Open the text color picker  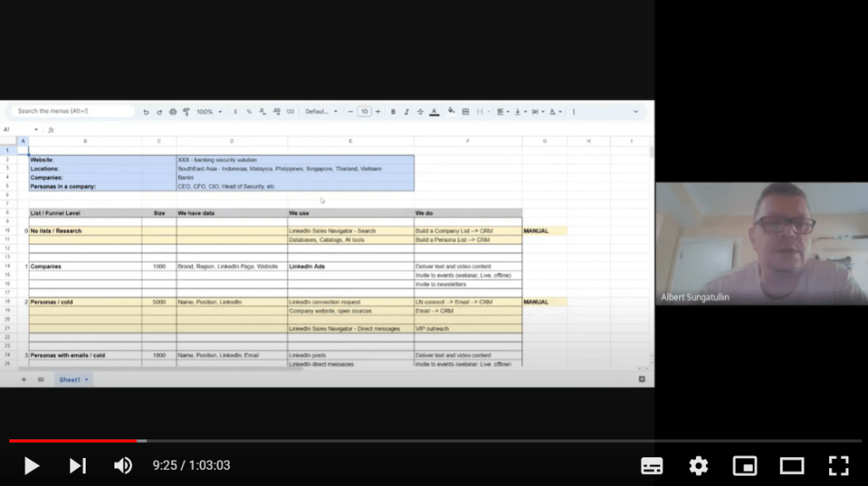click(434, 112)
